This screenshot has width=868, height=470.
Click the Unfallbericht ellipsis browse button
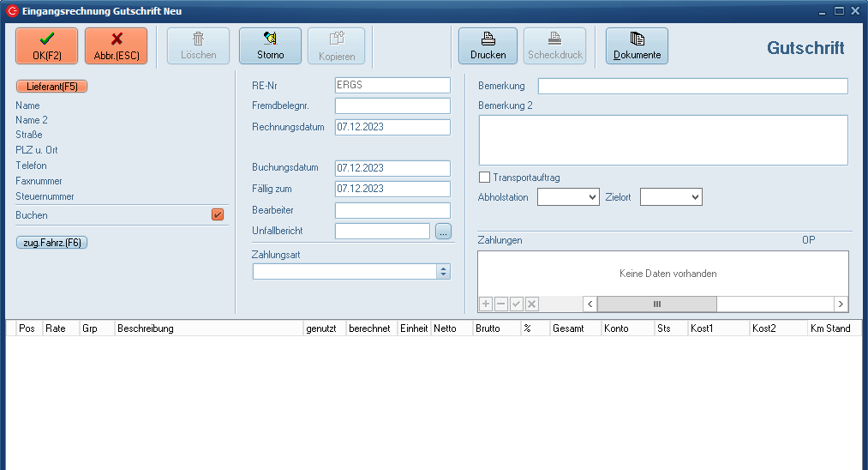click(443, 231)
